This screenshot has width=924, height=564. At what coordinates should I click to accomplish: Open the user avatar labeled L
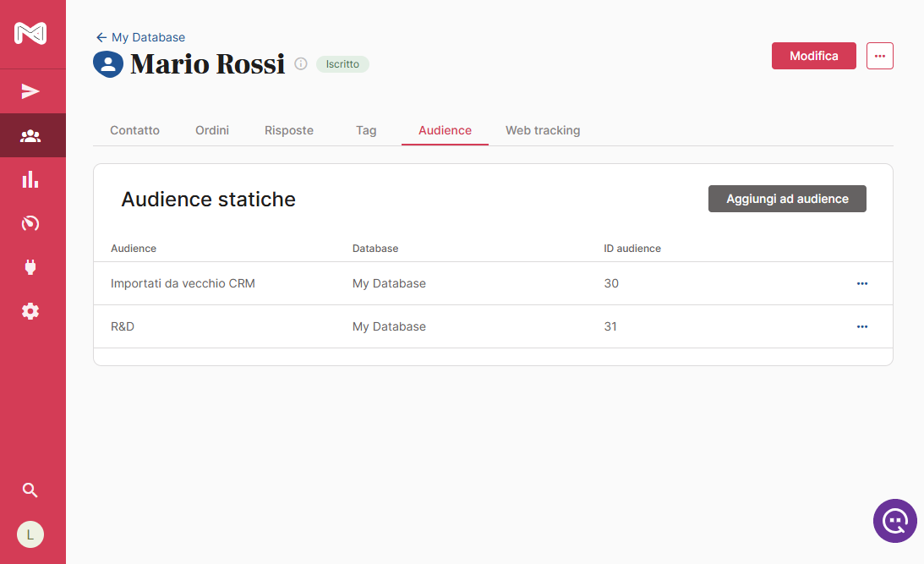(30, 534)
